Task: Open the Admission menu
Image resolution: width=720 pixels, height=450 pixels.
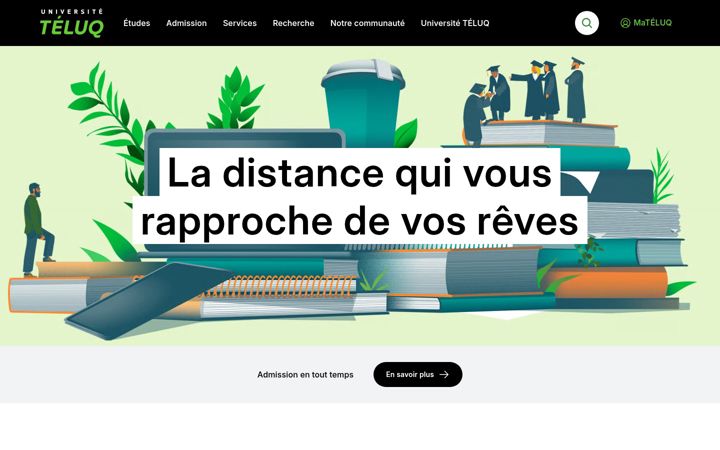Action: click(186, 23)
